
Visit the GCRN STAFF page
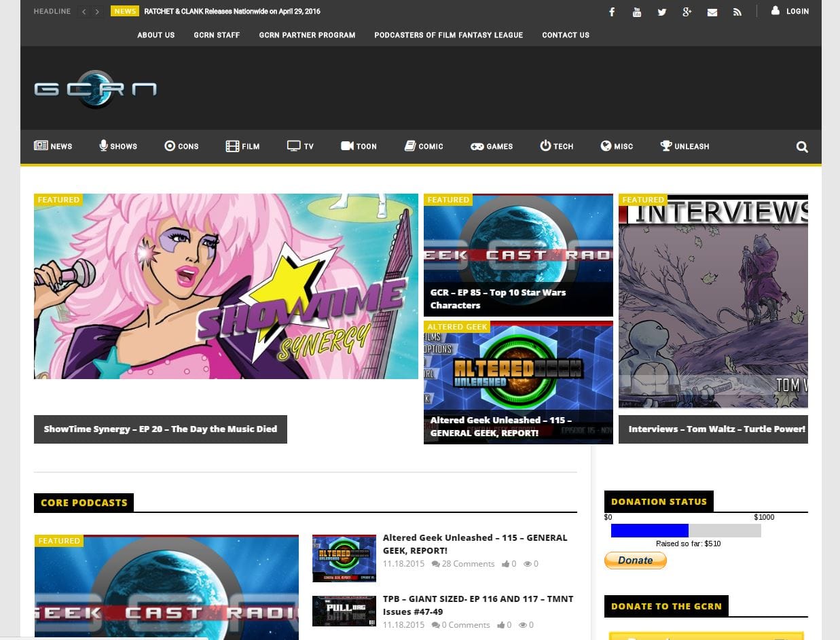click(217, 35)
